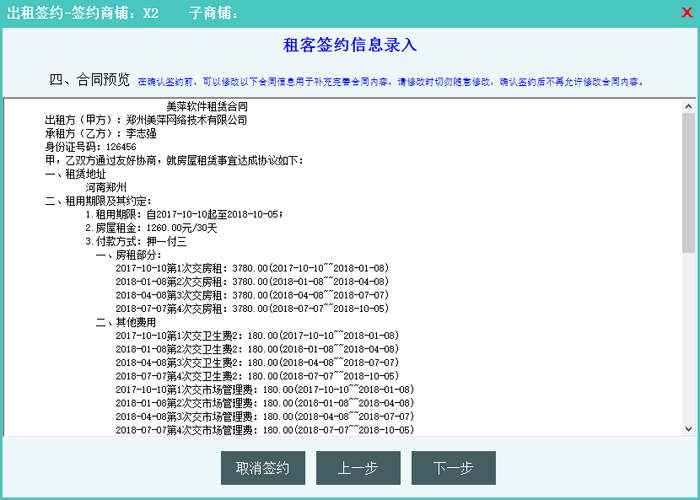Place cursor in the 美萍软件租赁合同 title line

coord(206,106)
